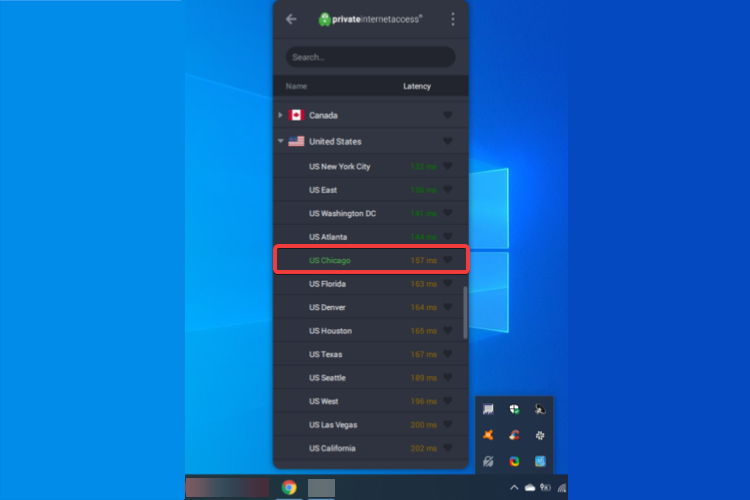Open Windows Security shield tray icon
Viewport: 750px width, 500px height.
[x=514, y=410]
